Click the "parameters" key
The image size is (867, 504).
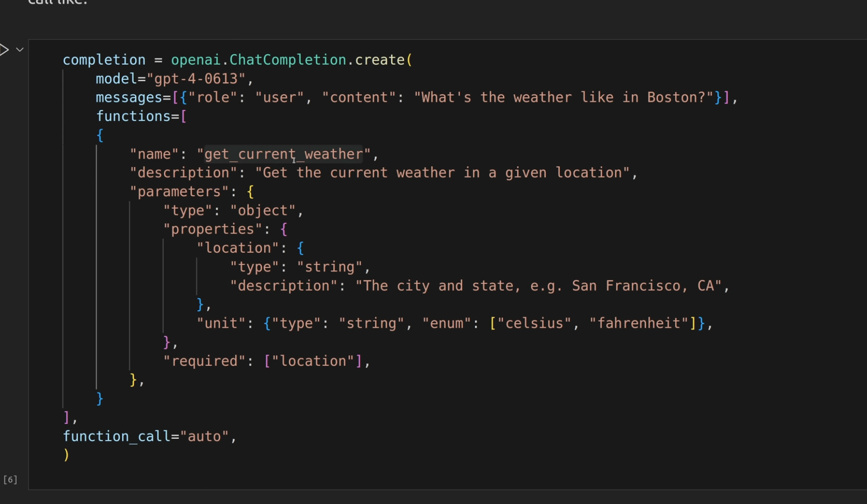[179, 192]
